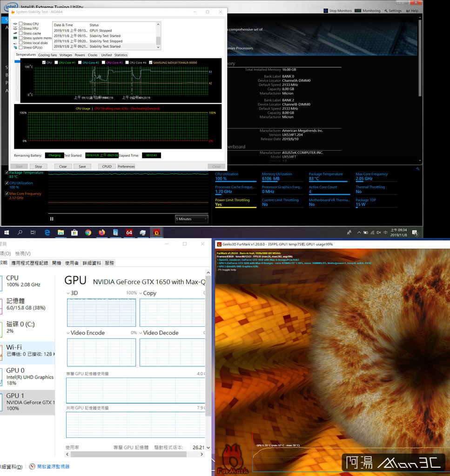Open Microsoft Store taskbar icon

tap(74, 232)
